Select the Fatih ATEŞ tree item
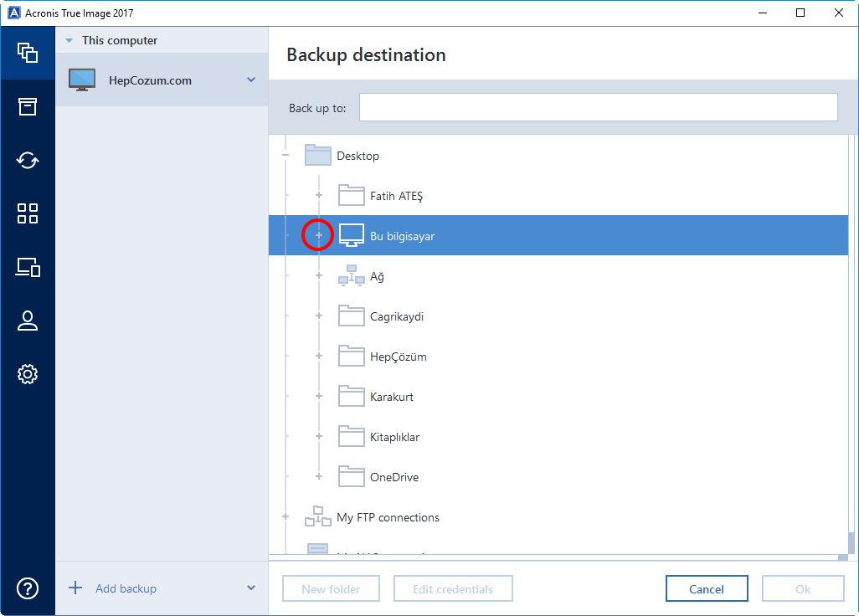Image resolution: width=859 pixels, height=616 pixels. 396,196
